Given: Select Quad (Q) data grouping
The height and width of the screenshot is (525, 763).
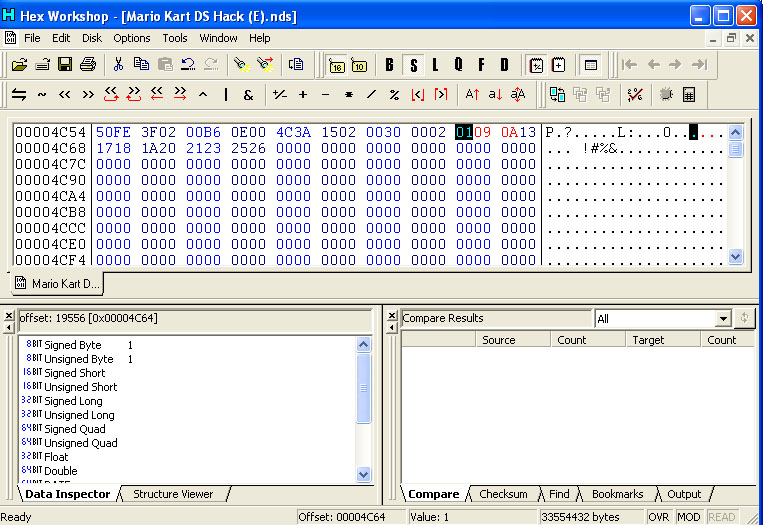Looking at the screenshot, I should click(458, 65).
